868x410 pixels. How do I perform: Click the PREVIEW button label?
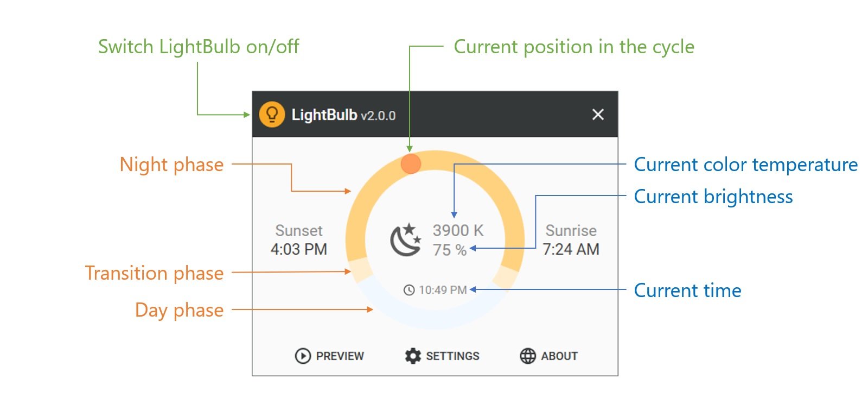(x=340, y=356)
